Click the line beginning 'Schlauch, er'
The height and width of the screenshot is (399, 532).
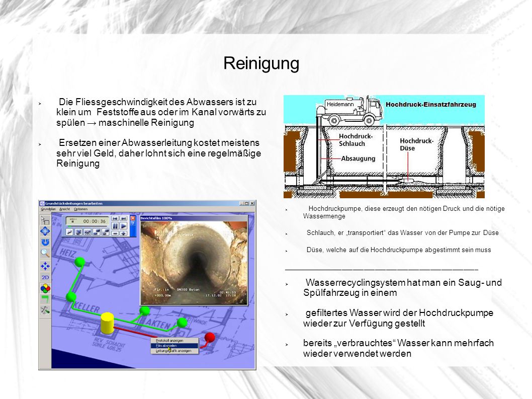(402, 232)
